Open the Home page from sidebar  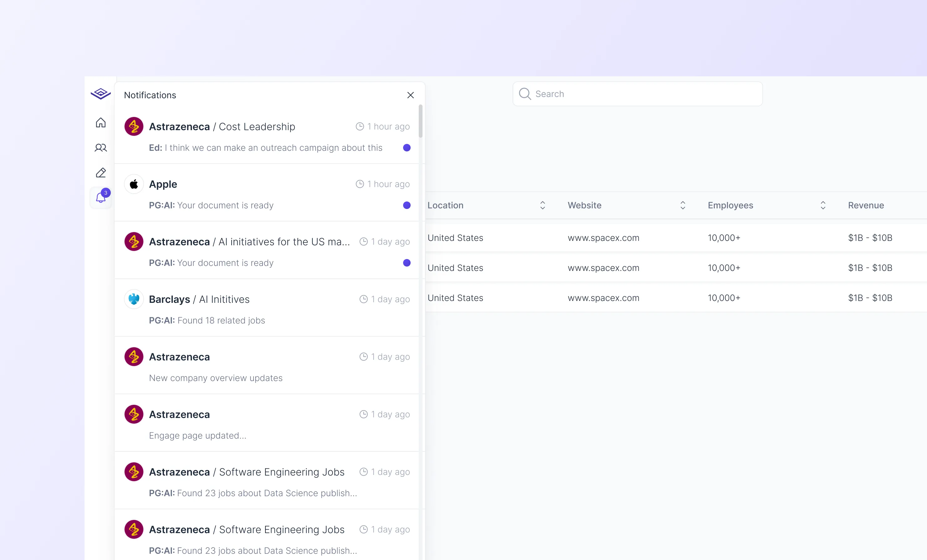point(100,123)
